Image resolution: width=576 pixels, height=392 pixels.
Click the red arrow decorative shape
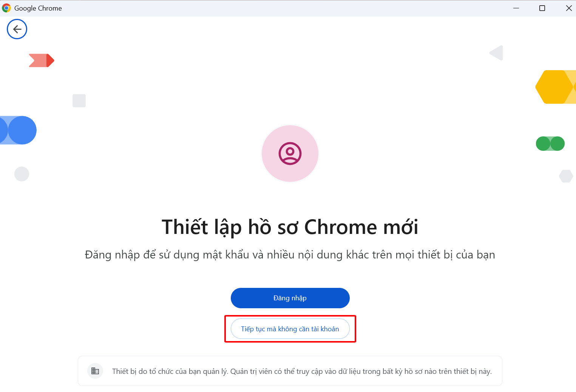pos(42,60)
